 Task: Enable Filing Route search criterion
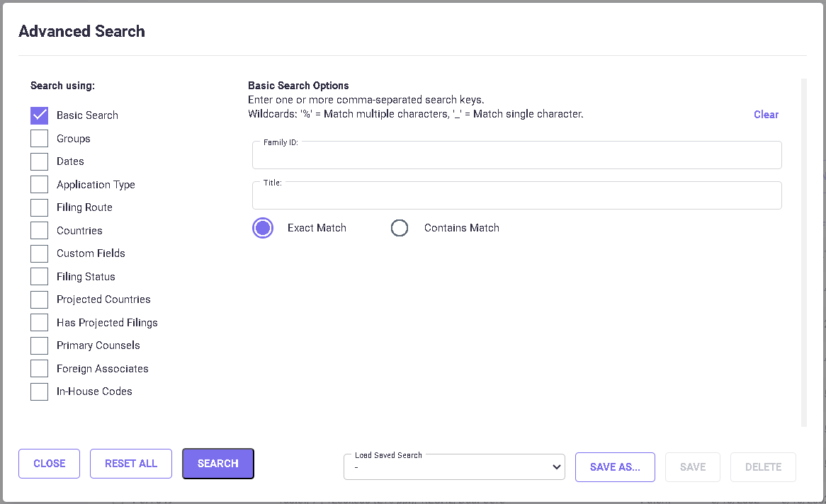pyautogui.click(x=40, y=207)
